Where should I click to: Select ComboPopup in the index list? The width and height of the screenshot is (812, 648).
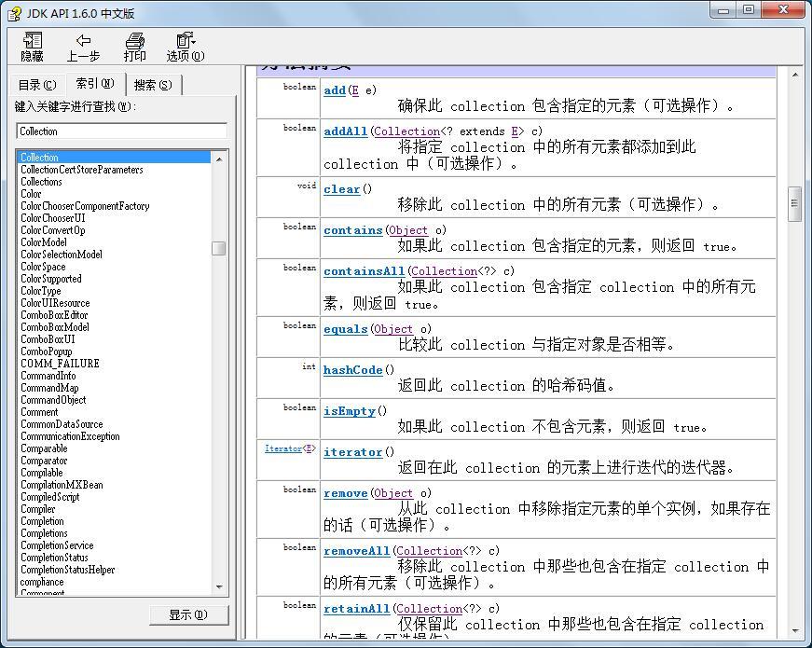point(47,352)
